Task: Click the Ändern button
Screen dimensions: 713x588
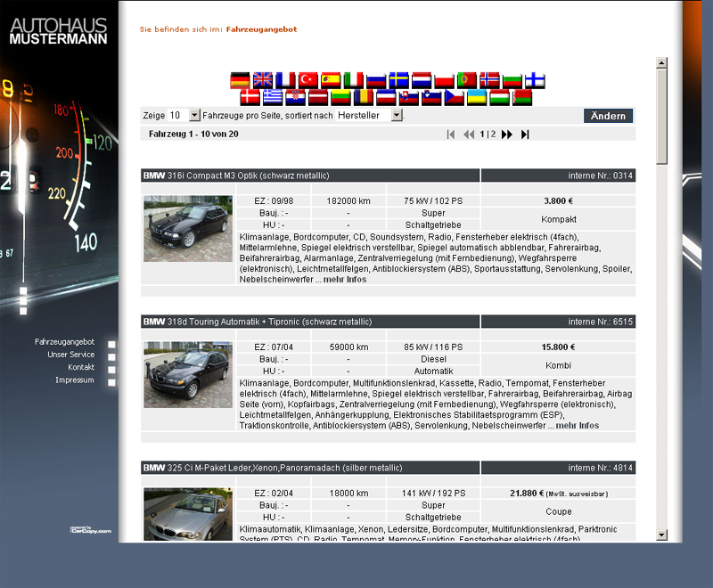Action: [609, 116]
